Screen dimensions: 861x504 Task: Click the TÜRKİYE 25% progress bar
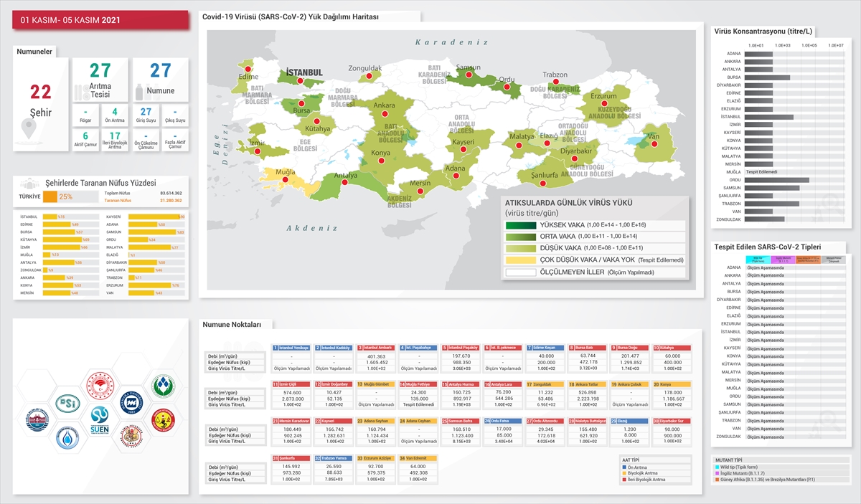point(70,196)
